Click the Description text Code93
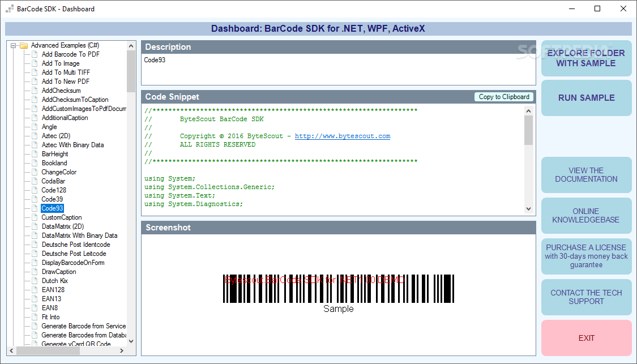This screenshot has width=637, height=364. click(155, 60)
